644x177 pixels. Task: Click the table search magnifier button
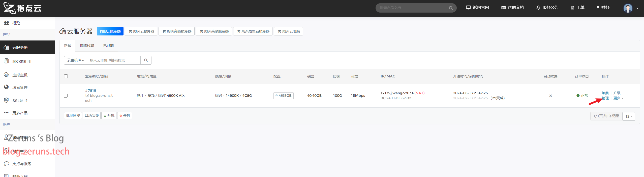146,60
